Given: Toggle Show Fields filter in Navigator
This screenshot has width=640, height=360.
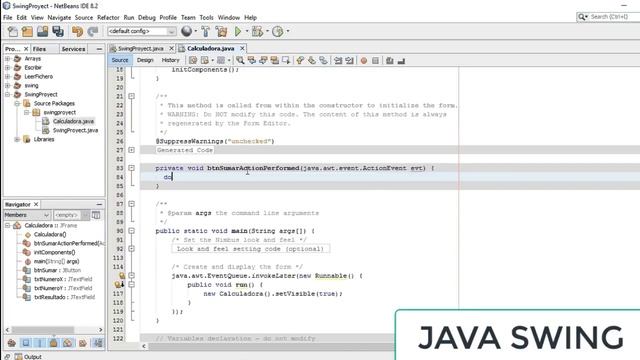Looking at the screenshot, I should tap(26, 343).
